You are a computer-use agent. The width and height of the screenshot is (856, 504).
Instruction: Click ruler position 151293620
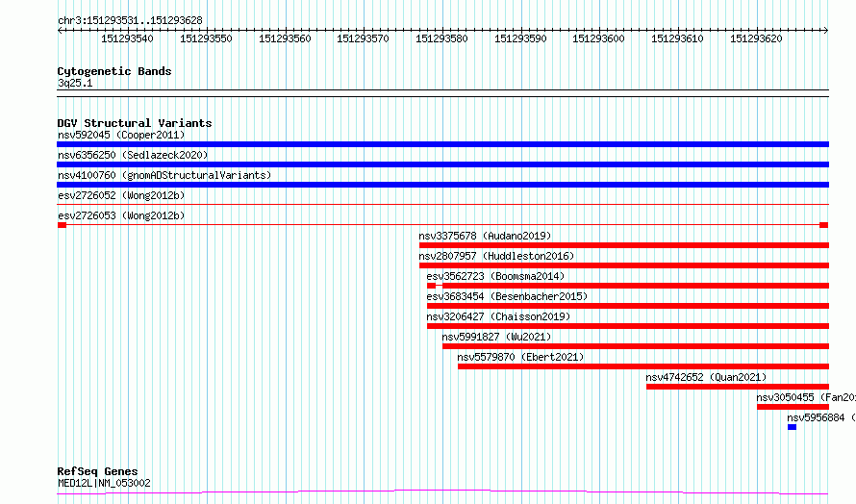coord(756,38)
